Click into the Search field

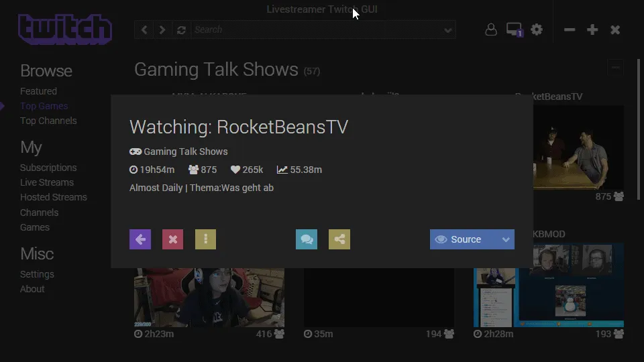[x=315, y=29]
